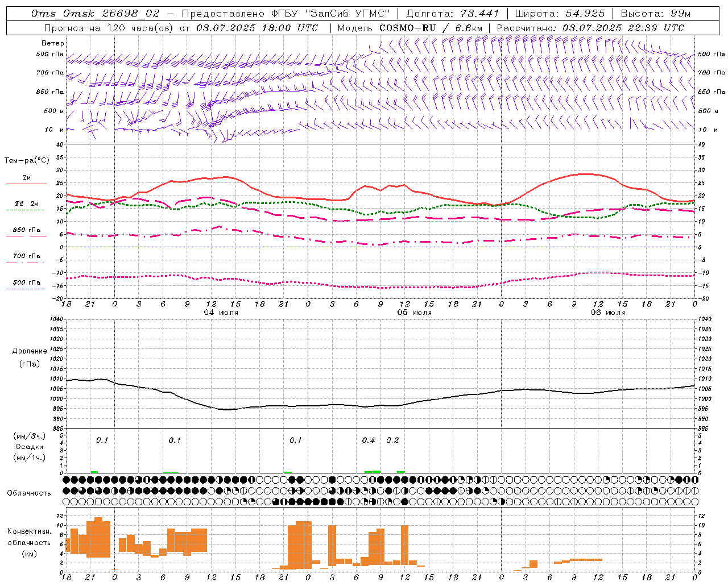This screenshot has height=582, width=728.
Task: Click the precipitation amount "0.4"
Action: (369, 440)
